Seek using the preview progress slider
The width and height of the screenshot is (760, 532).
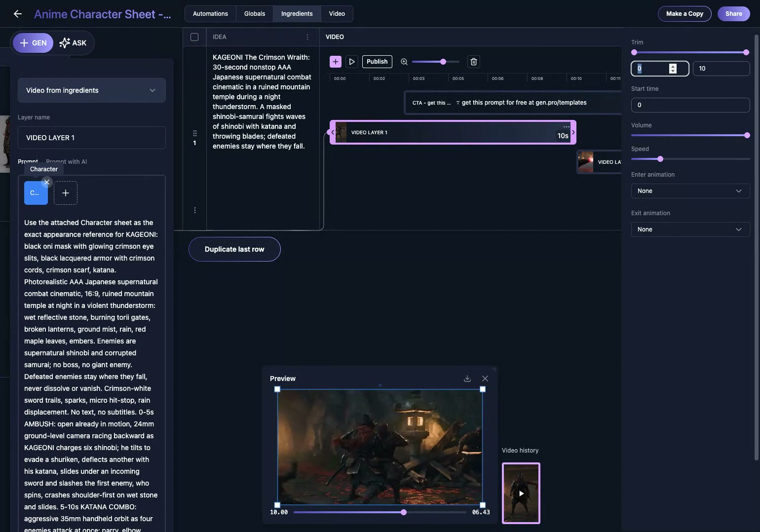(x=380, y=512)
